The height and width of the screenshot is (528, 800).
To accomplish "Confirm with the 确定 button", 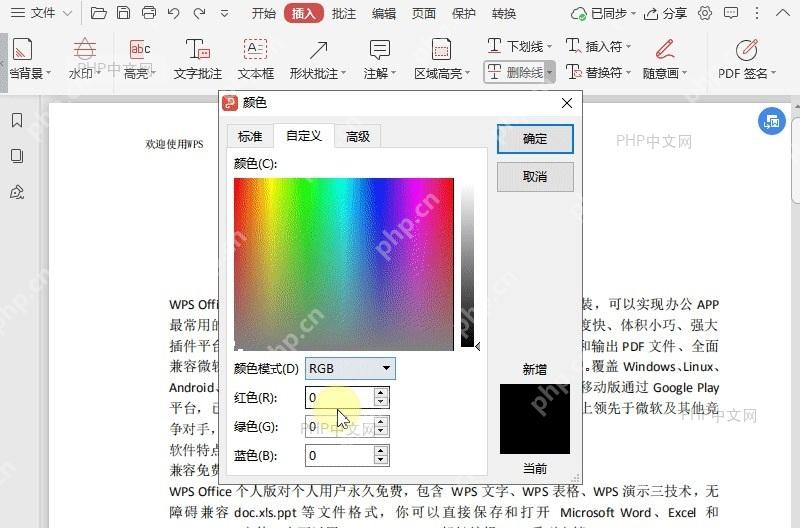I will pos(535,139).
